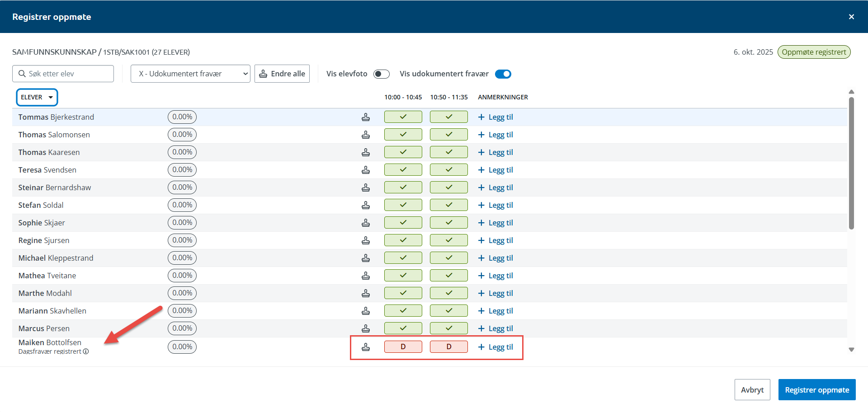Select student name Marcus Persen
Viewport: 868px width, 412px height.
coord(44,328)
